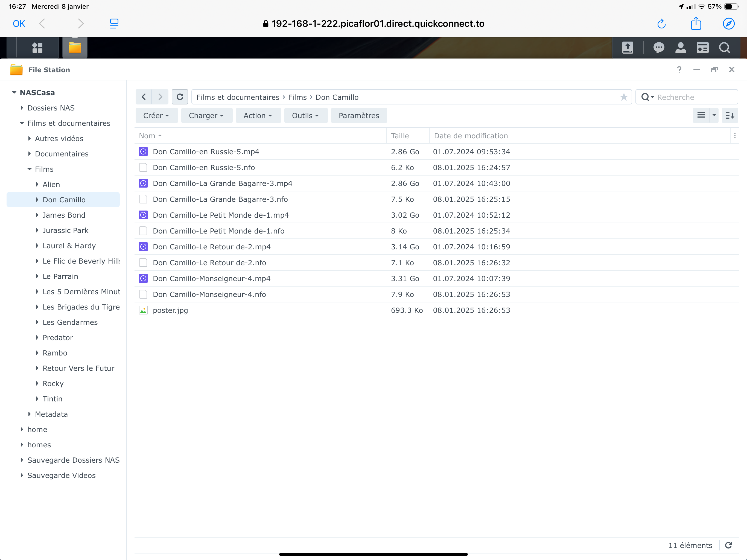Select the poster.jpg file
Viewport: 747px width, 560px height.
coord(170,310)
